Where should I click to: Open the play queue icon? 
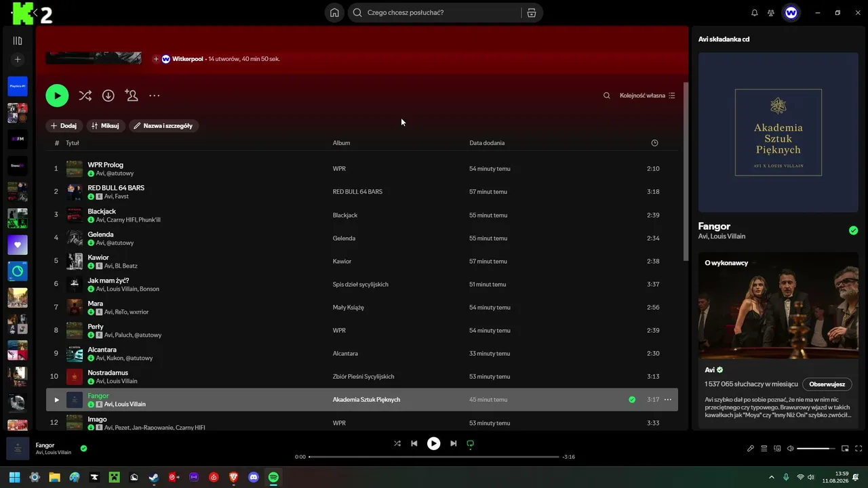(x=764, y=448)
